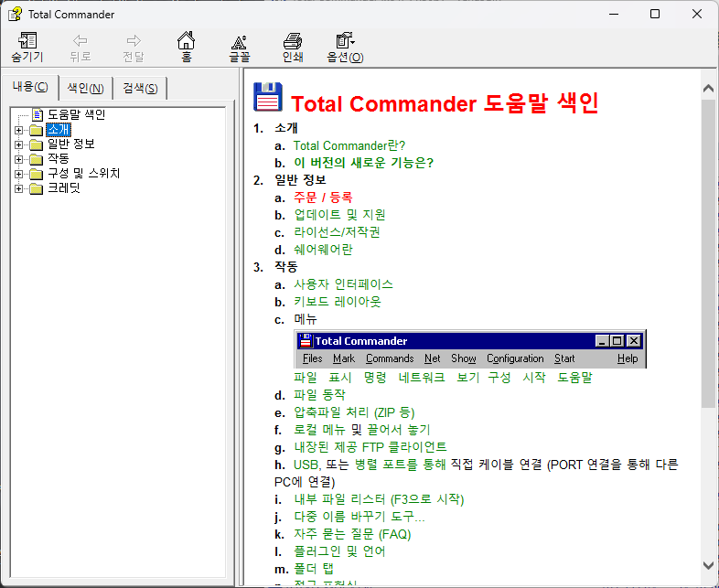Expand the 구성 및 스위치 tree node
719x588 pixels.
click(18, 174)
